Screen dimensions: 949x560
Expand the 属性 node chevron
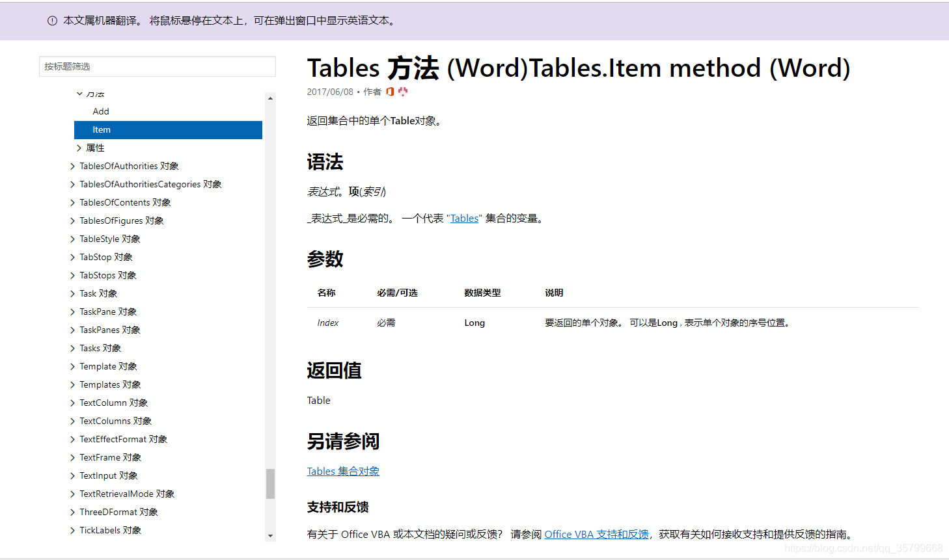point(79,148)
